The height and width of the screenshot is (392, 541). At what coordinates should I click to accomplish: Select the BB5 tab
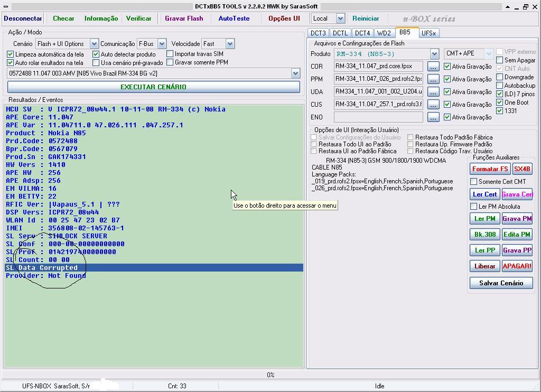tap(405, 32)
